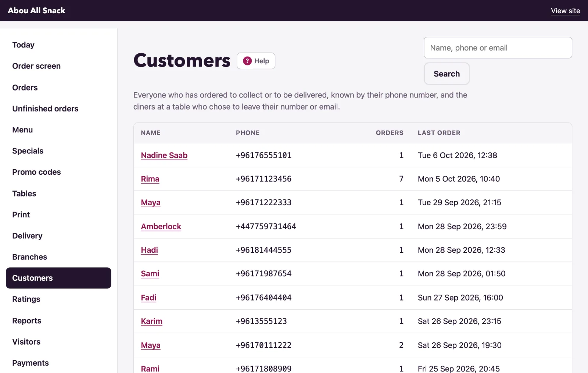
Task: Click the date Sat 26 Sep 2026, 23:15
Action: click(459, 321)
